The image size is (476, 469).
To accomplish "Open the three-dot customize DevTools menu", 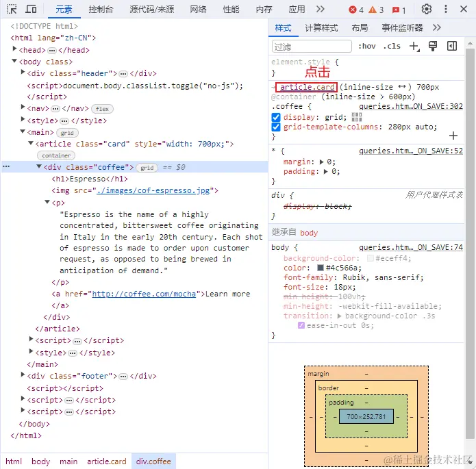I will 446,9.
